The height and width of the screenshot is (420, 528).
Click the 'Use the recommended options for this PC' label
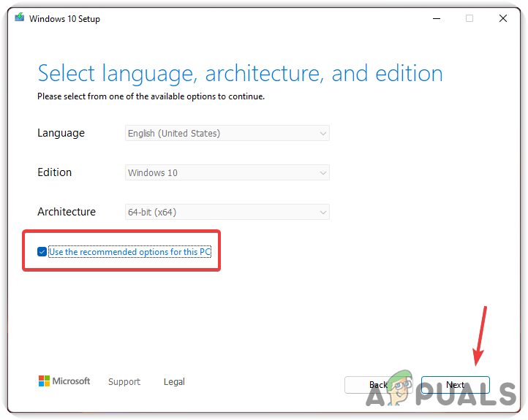[130, 252]
